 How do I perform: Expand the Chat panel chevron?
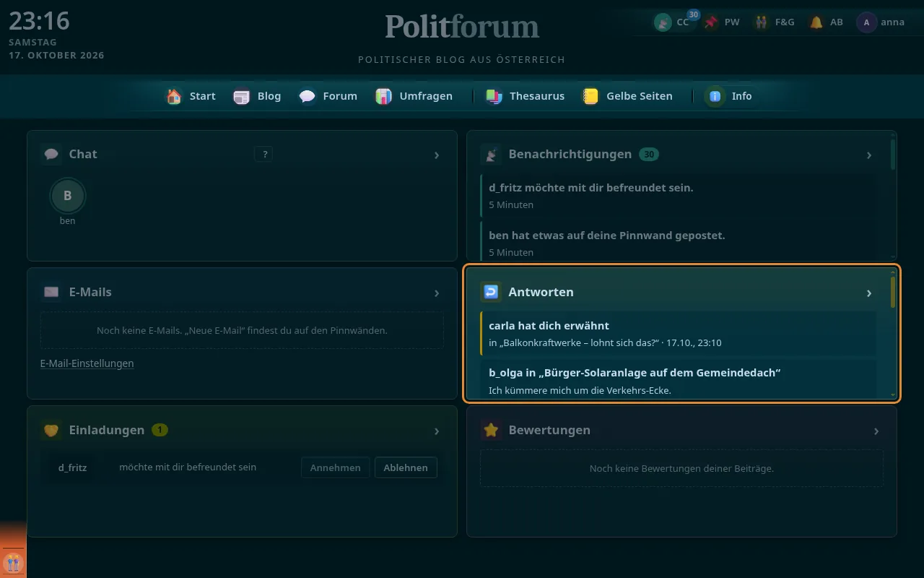(437, 155)
